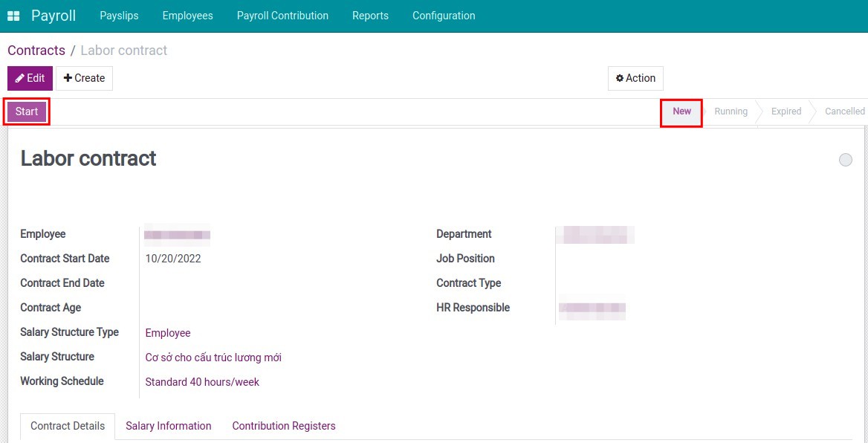868x443 pixels.
Task: Open the Payslips menu
Action: 119,16
